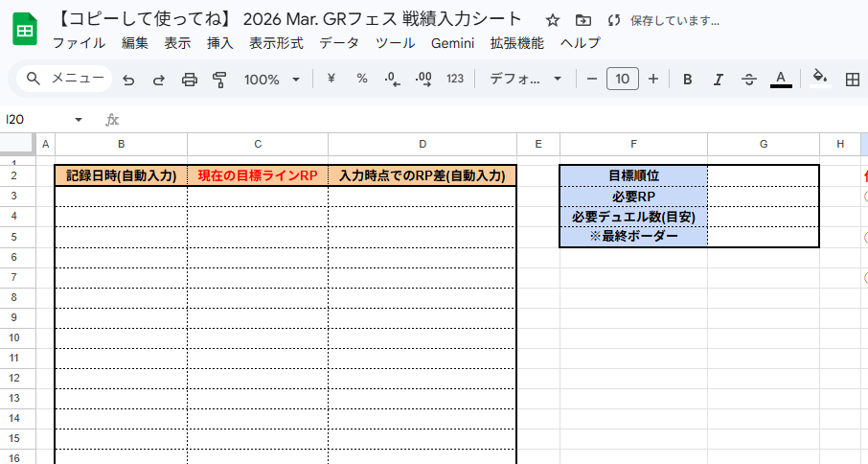Screen dimensions: 868x464
Task: Open the 編集 menu
Action: [x=135, y=43]
